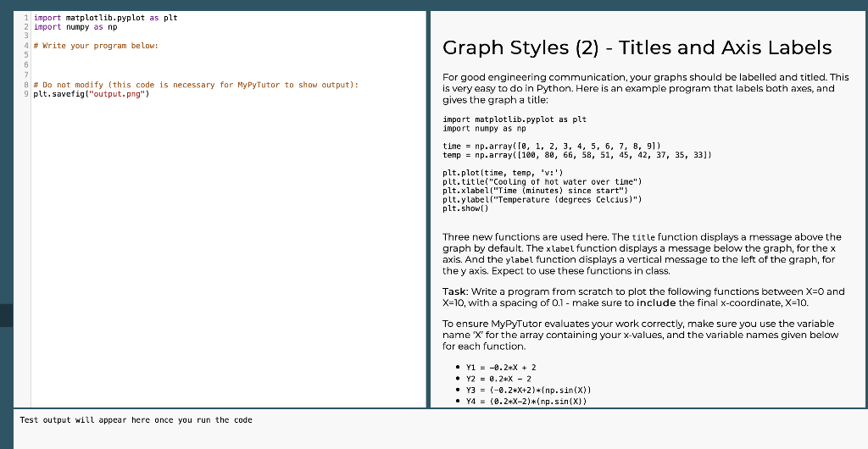Viewport: 868px width, 449px height.
Task: Click the 'import matplotlib.pyplot as plt' code line
Action: click(x=106, y=18)
